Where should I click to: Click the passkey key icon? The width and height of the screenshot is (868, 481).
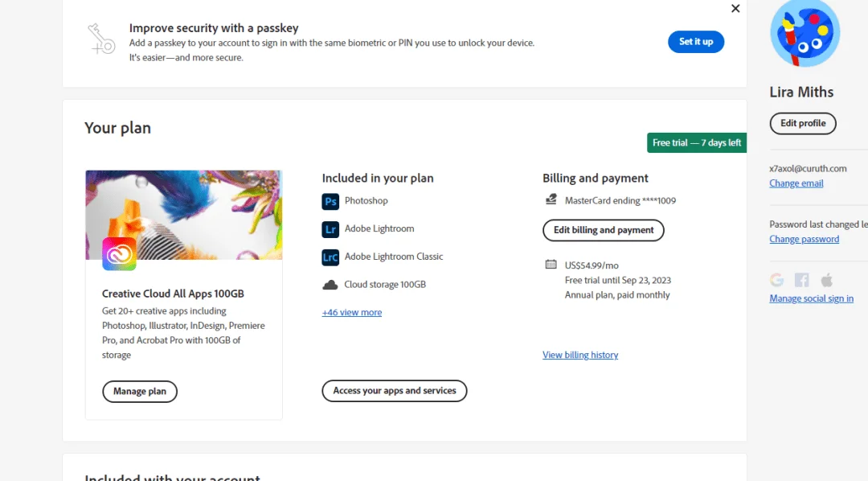point(101,39)
